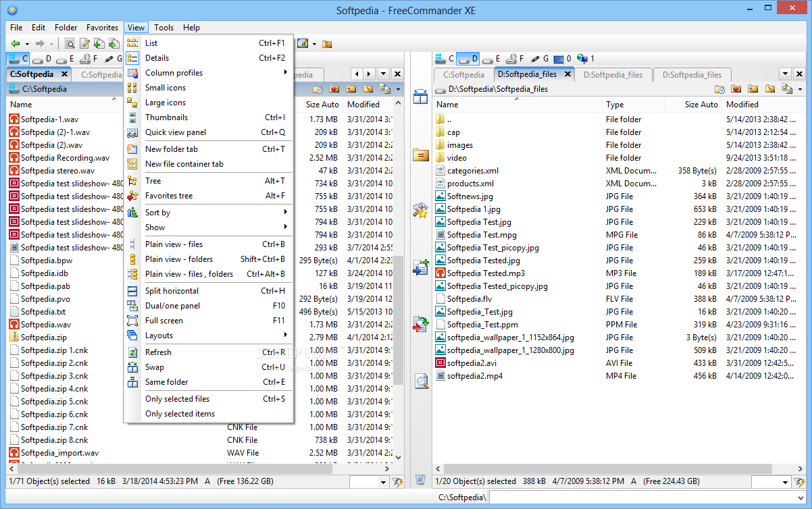
Task: Expand the Column profiles submenu
Action: [209, 73]
